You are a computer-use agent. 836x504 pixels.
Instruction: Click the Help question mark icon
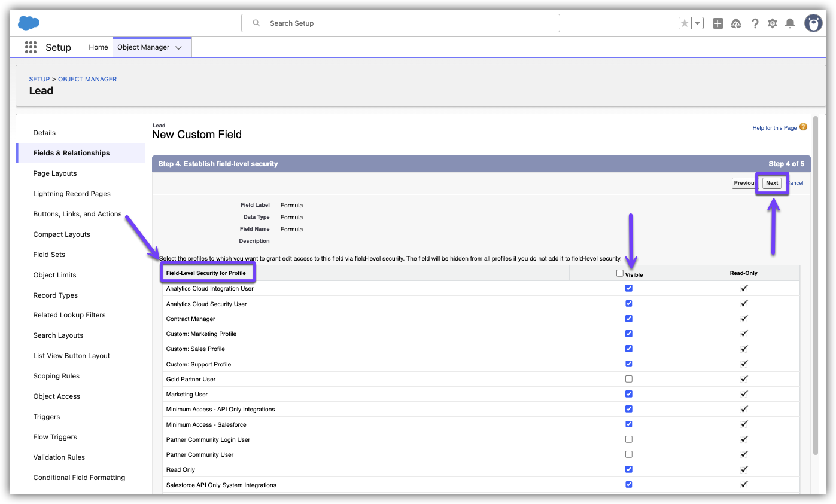[x=755, y=23]
